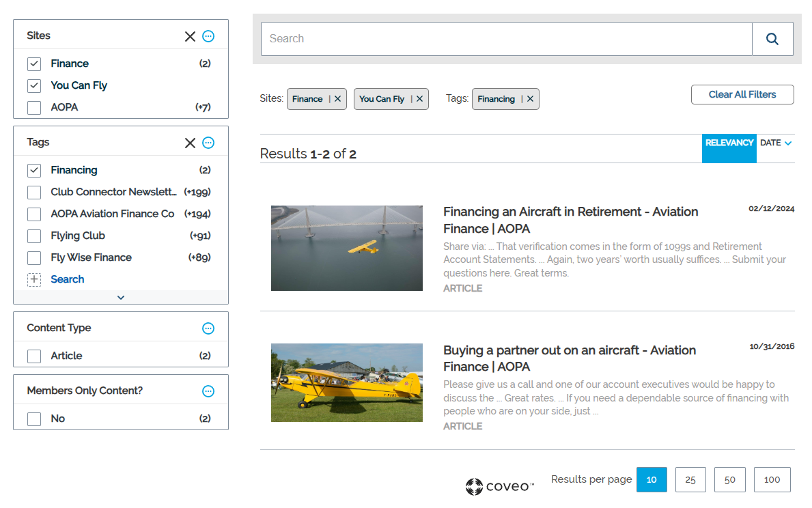This screenshot has width=812, height=508.
Task: Show 100 results per page
Action: [x=772, y=479]
